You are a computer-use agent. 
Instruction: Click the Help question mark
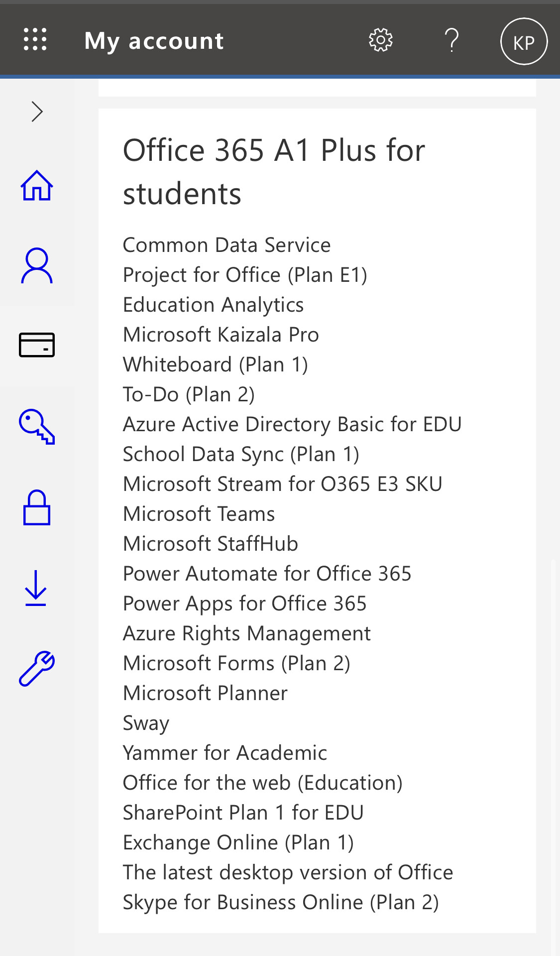[x=451, y=40]
